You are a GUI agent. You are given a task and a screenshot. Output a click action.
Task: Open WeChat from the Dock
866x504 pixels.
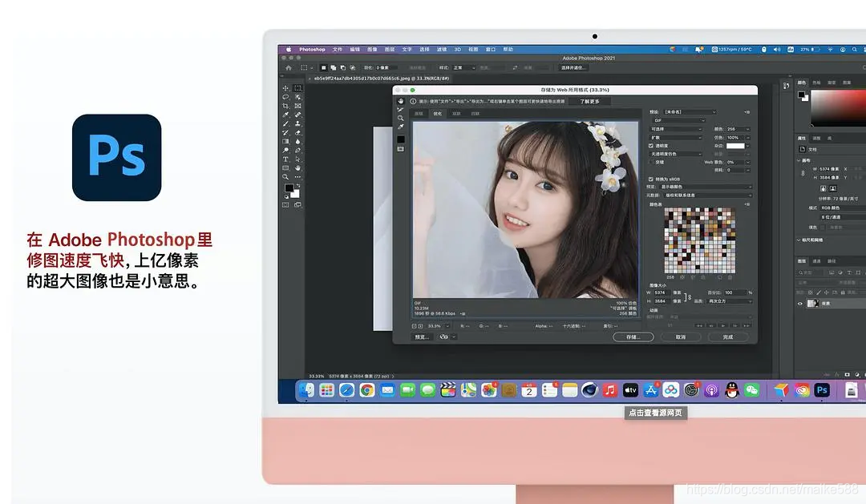click(751, 390)
